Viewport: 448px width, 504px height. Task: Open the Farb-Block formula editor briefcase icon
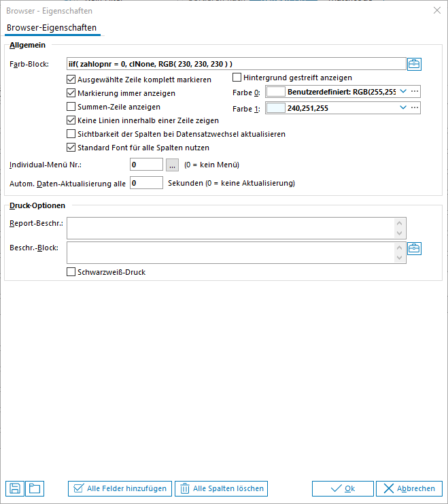[414, 65]
